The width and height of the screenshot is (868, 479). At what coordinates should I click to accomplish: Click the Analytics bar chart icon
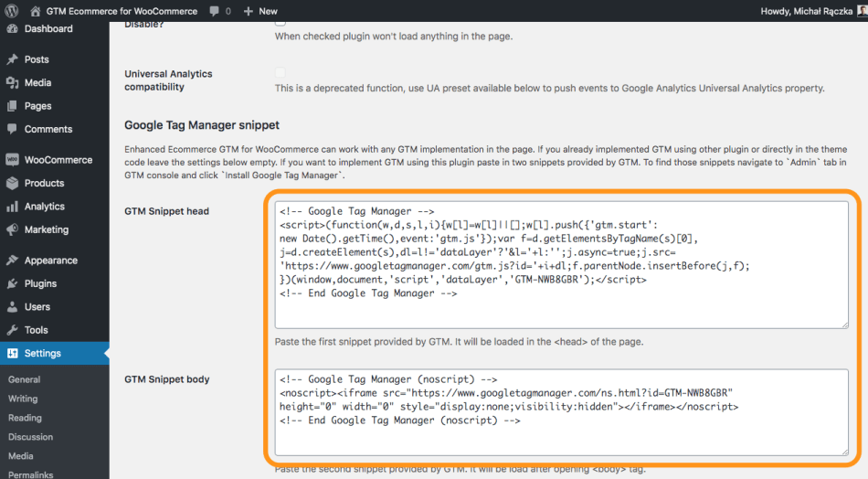(12, 207)
